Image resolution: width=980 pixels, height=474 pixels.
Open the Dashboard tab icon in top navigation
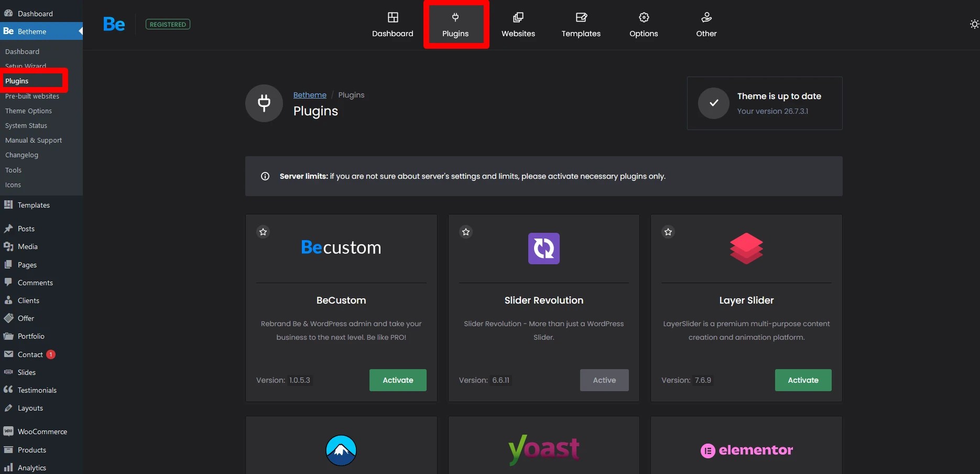(393, 17)
